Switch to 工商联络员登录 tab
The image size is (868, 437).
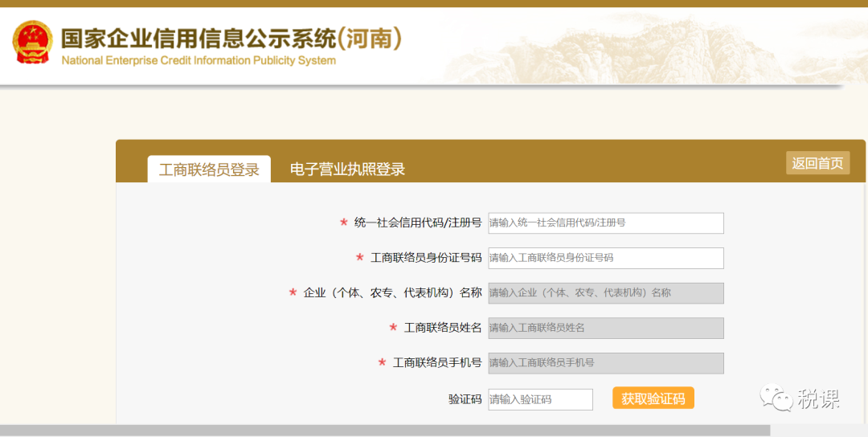click(209, 169)
